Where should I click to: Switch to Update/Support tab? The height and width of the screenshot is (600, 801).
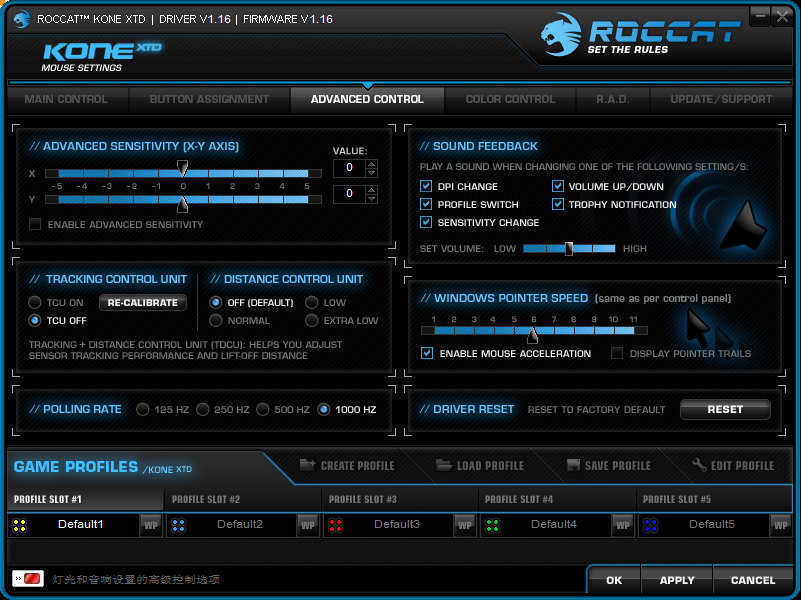721,99
